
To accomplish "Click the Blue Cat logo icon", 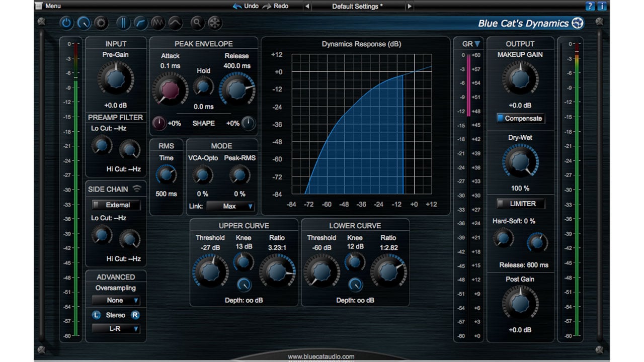I will (x=578, y=23).
